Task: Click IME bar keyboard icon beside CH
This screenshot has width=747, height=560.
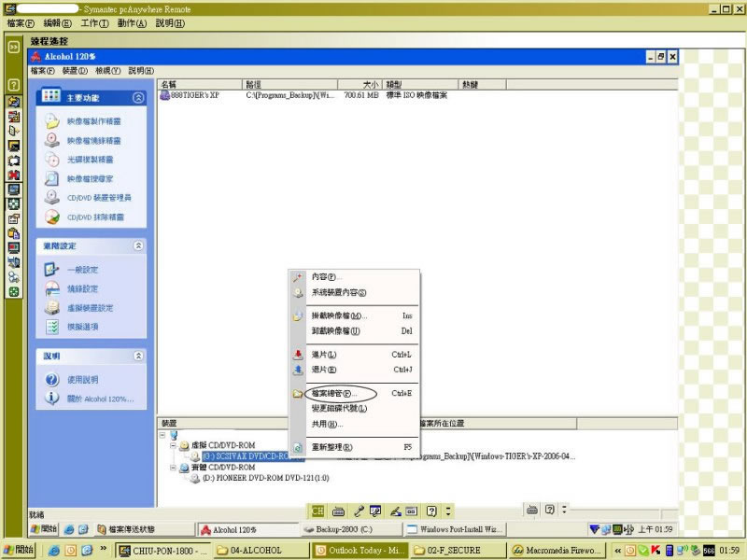Action: pyautogui.click(x=338, y=511)
